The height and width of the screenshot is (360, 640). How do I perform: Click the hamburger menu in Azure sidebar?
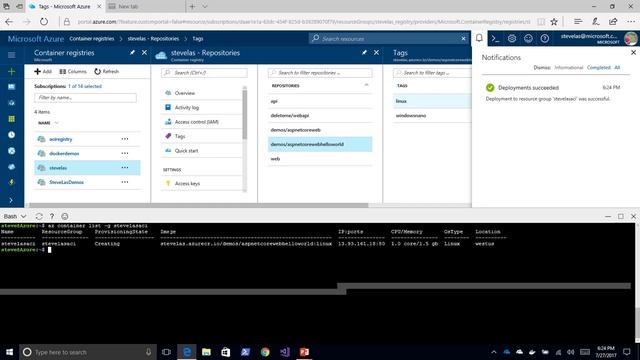[x=11, y=55]
